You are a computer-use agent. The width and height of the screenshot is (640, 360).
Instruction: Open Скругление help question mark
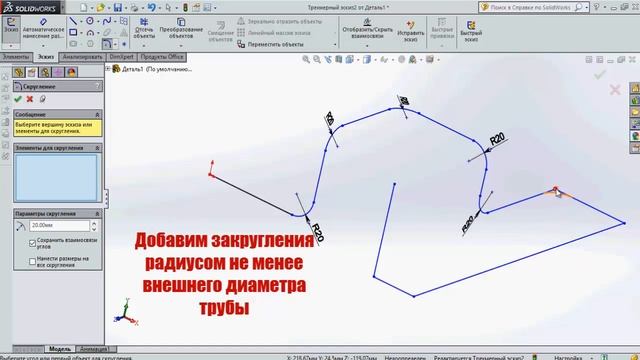point(97,86)
